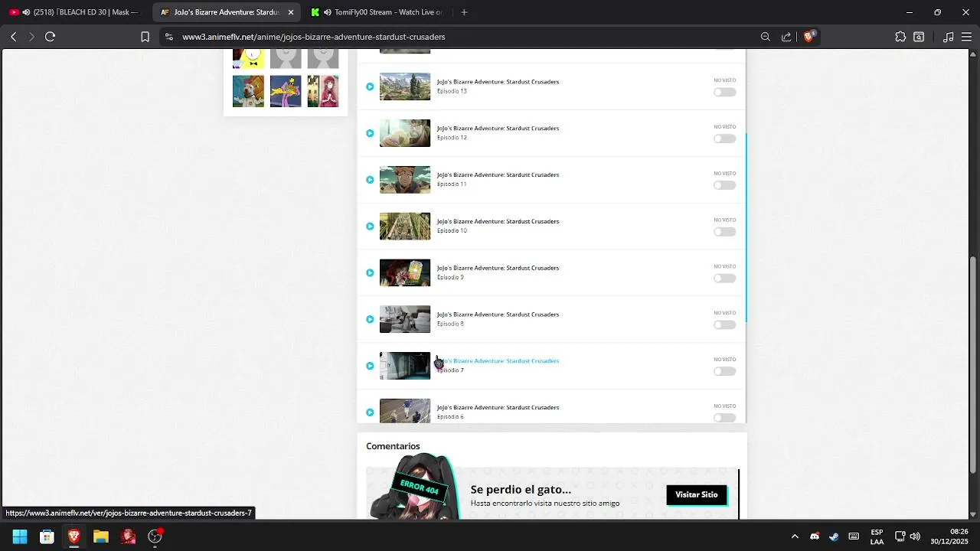Open Discord tray icon
Image resolution: width=980 pixels, height=551 pixels.
pyautogui.click(x=815, y=536)
